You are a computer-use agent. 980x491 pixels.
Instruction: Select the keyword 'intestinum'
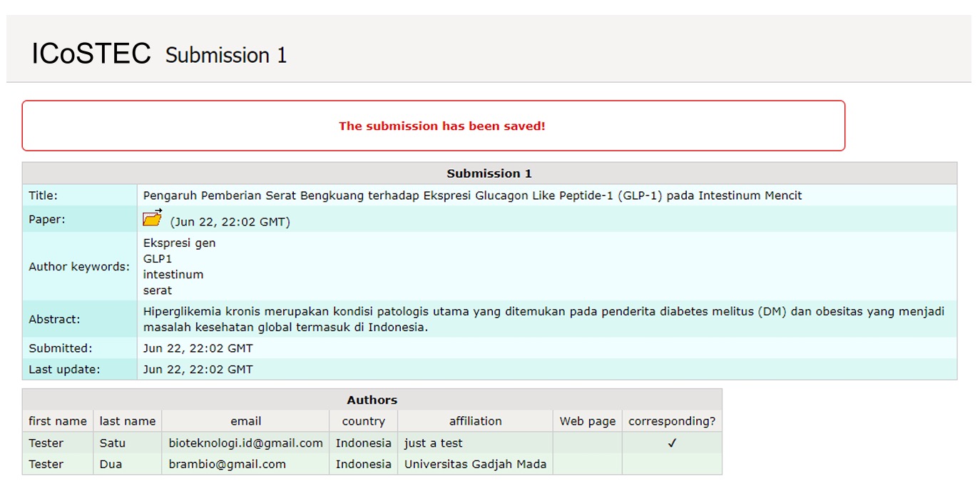(x=173, y=275)
